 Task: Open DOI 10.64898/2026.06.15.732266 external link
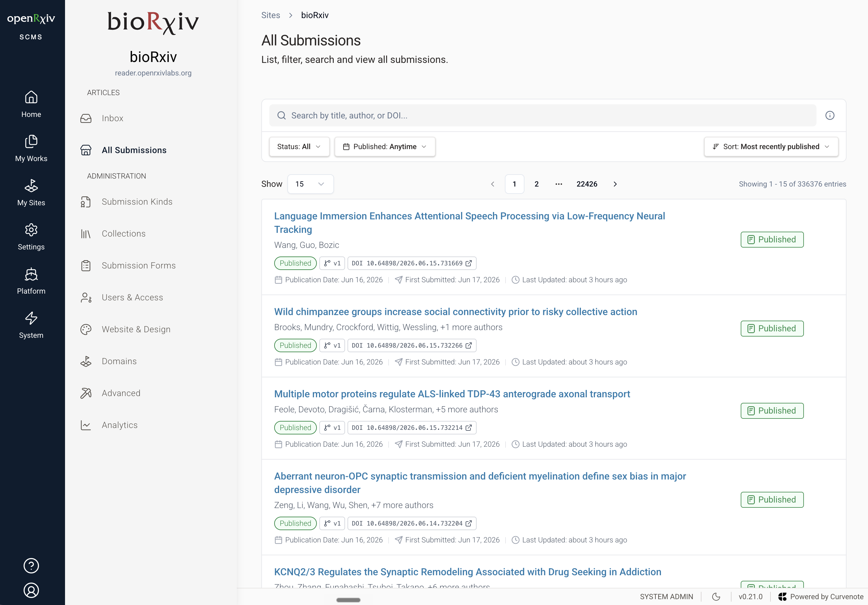(x=412, y=346)
